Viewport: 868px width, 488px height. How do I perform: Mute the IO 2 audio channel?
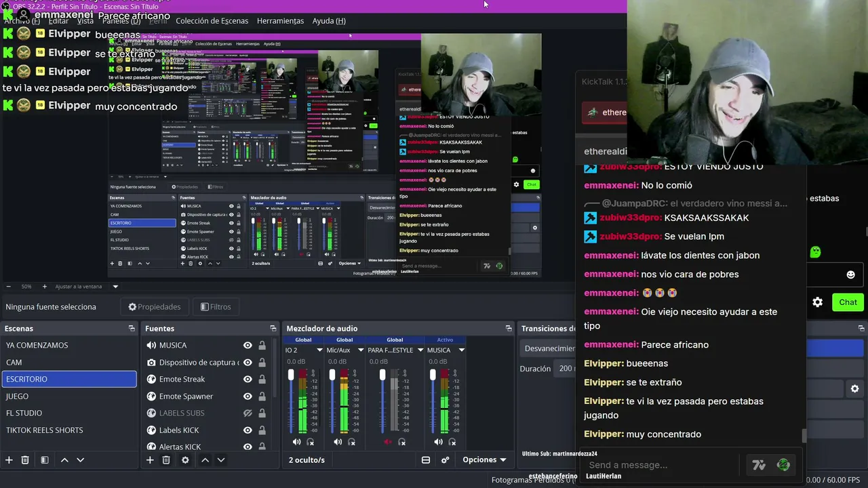tap(296, 442)
